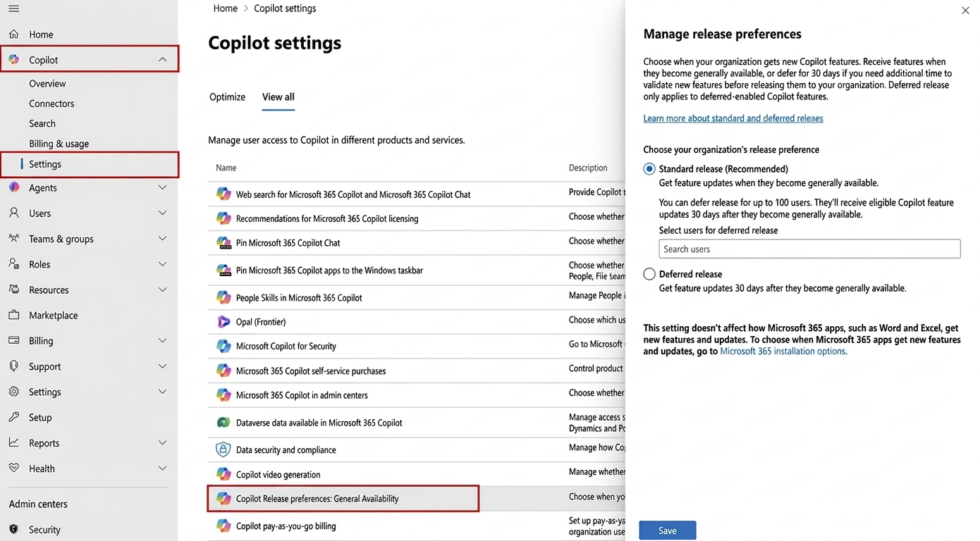Expand the Health section chevron

click(163, 468)
